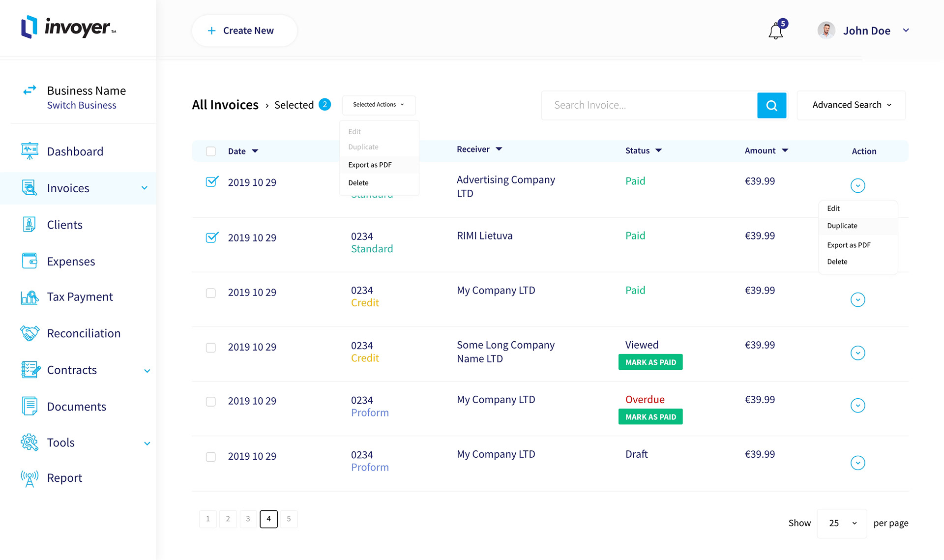
Task: Click the notification bell icon
Action: (x=775, y=31)
